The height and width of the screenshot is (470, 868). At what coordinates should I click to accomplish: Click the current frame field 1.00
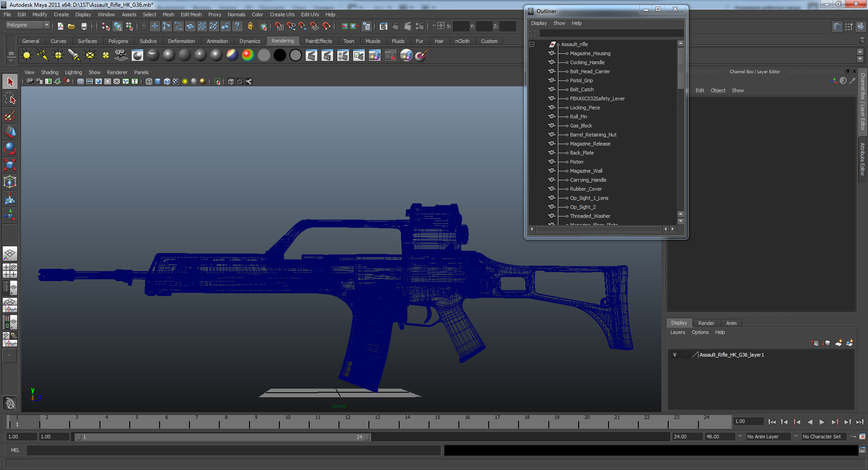(748, 421)
